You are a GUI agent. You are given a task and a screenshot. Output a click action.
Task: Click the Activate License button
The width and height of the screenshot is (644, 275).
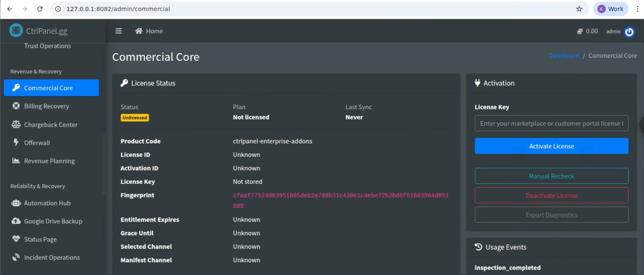551,146
